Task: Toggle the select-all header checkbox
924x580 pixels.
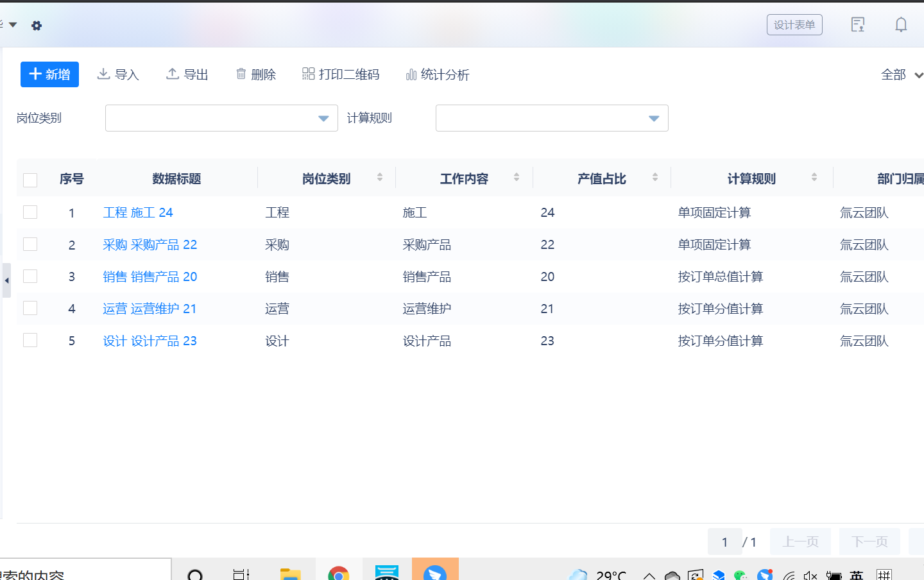Action: click(x=30, y=180)
